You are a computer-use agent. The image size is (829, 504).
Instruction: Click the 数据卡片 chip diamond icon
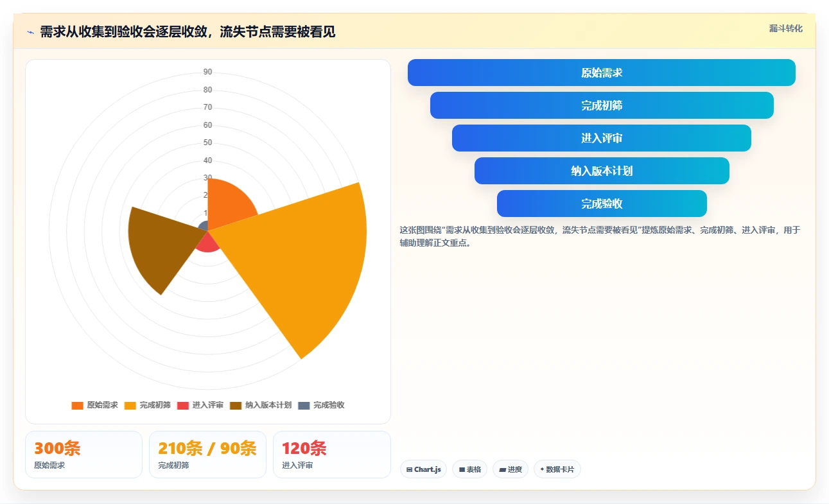pos(542,469)
